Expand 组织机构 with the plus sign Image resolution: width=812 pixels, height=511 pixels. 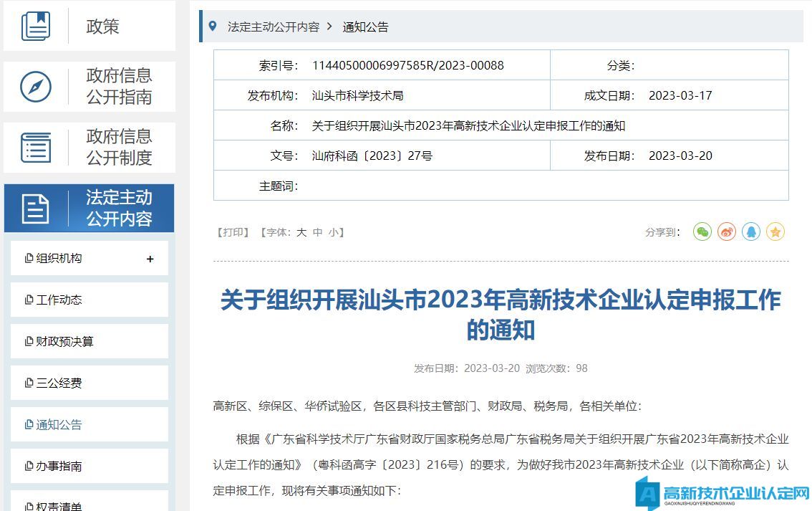(150, 259)
